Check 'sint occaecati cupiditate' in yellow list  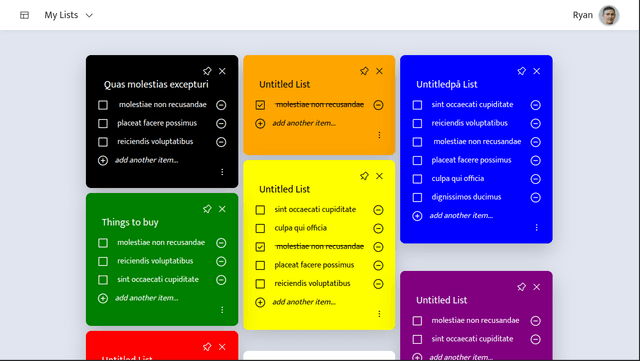coord(260,210)
